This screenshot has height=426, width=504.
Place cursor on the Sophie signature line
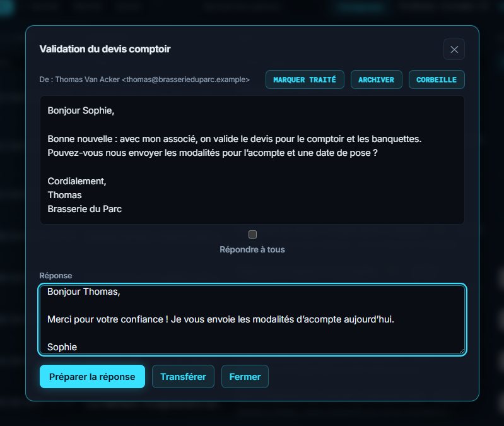tap(62, 347)
